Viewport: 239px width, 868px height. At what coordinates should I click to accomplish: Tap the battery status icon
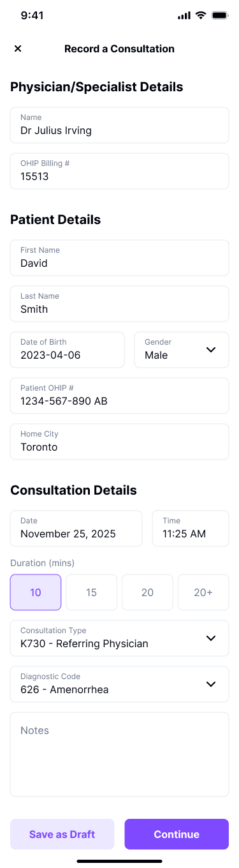click(220, 15)
